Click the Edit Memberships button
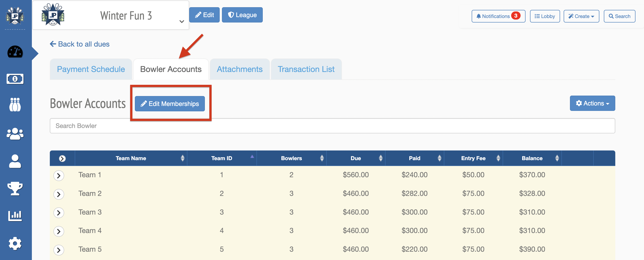644x260 pixels. click(x=170, y=104)
